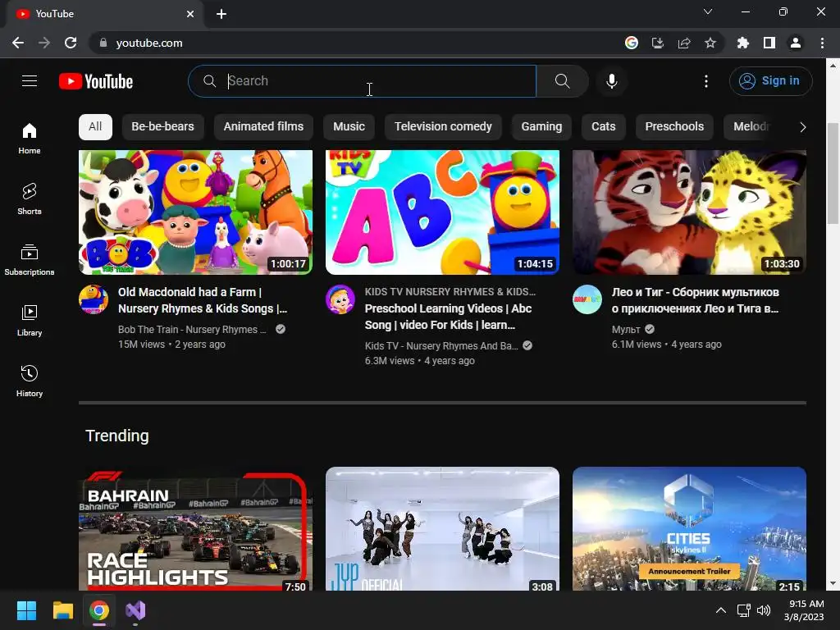Click the YouTube Search field

362,81
